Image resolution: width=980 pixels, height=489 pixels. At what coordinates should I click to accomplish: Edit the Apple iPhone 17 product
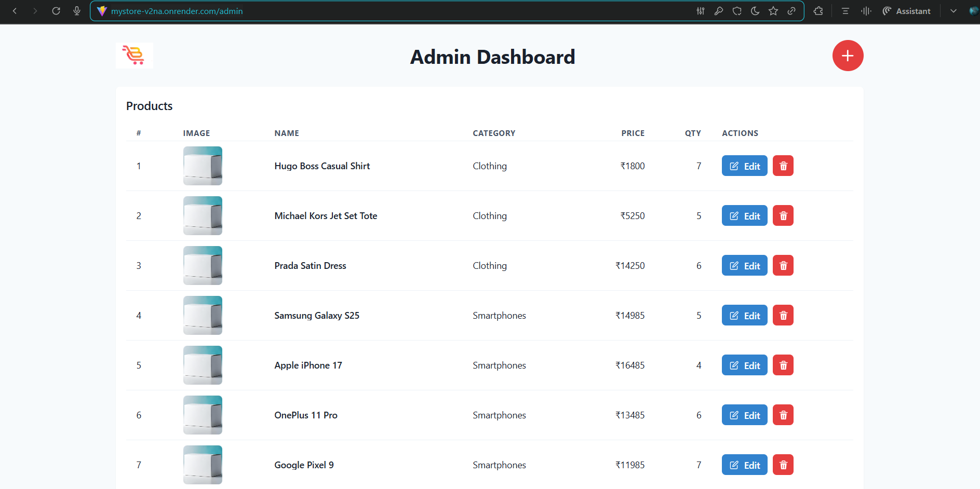(x=744, y=365)
